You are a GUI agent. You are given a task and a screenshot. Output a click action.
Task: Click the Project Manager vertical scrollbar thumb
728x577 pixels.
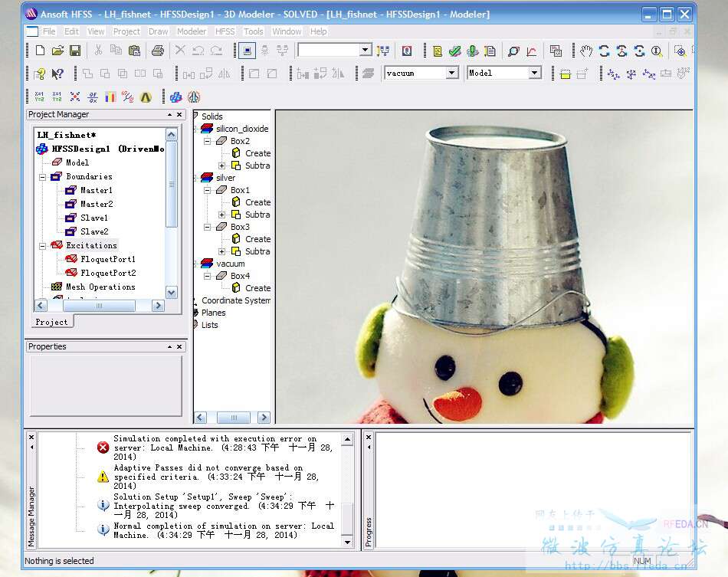(172, 184)
